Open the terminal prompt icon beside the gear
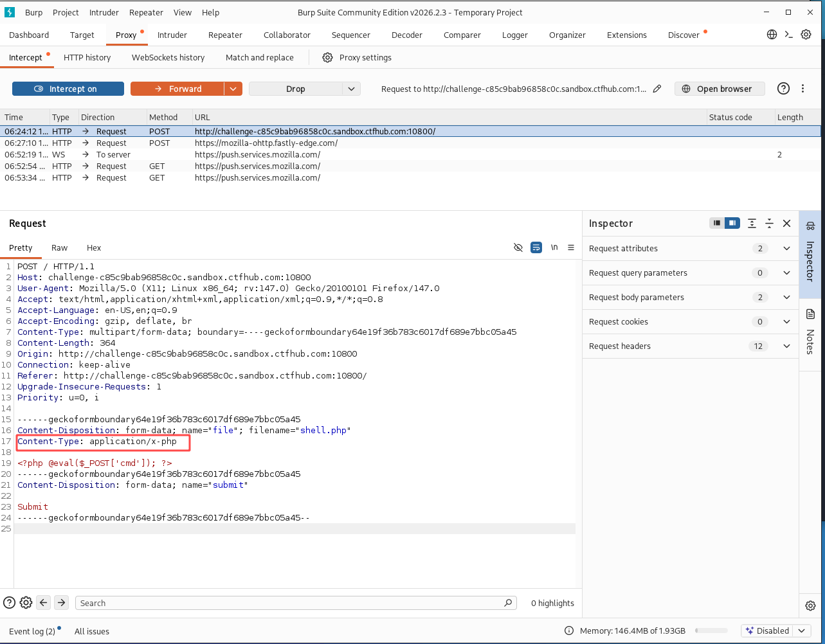The width and height of the screenshot is (825, 644). point(789,35)
